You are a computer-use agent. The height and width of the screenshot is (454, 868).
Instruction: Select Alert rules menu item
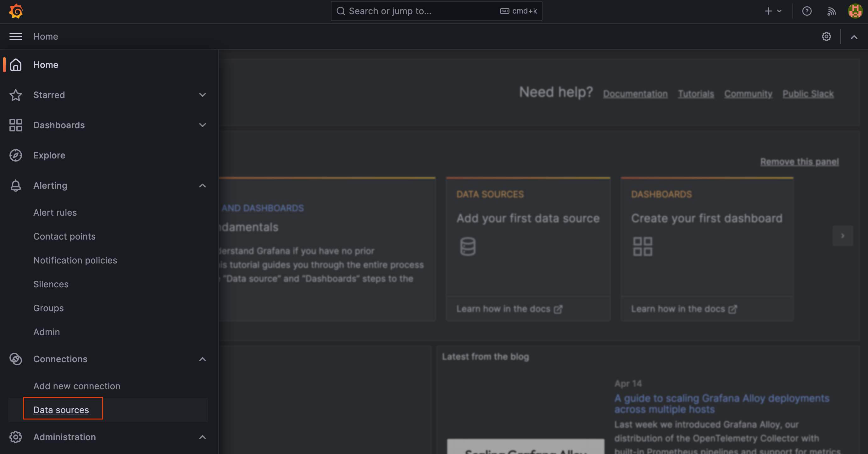(x=55, y=212)
